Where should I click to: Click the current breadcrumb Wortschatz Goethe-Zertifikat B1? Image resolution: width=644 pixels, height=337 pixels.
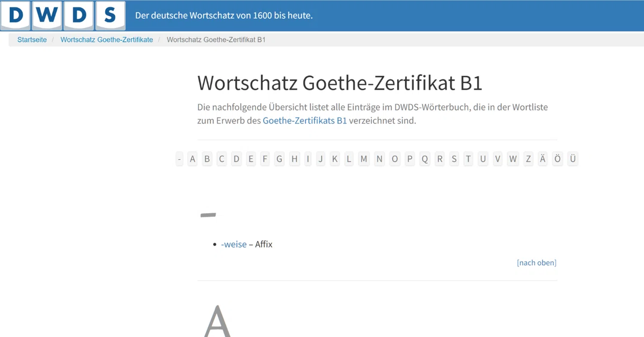tap(216, 40)
